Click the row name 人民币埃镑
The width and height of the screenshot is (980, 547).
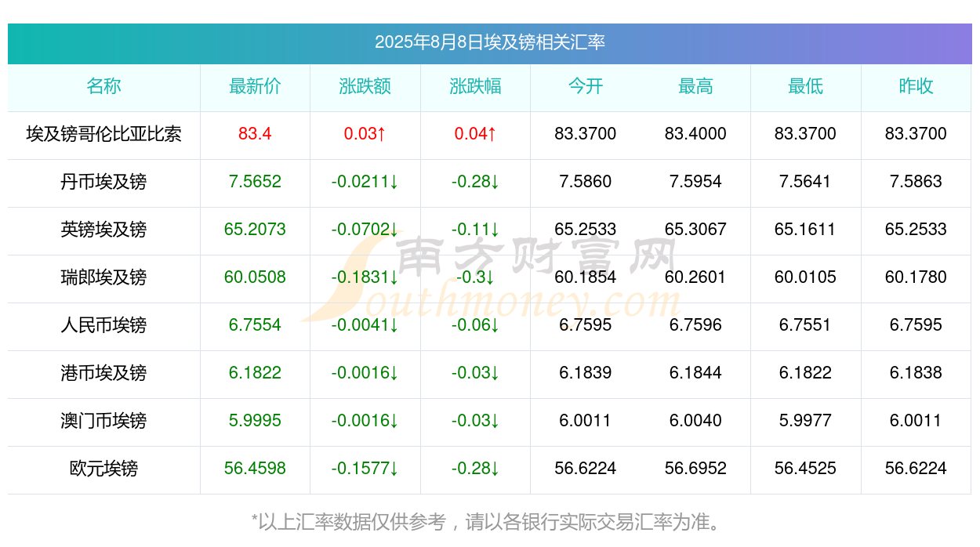tap(103, 325)
